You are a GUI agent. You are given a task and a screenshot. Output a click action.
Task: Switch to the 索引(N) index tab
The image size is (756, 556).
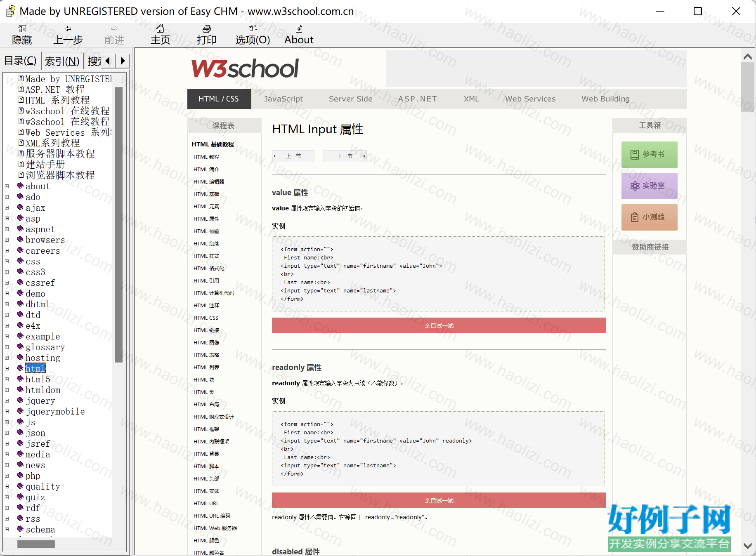62,61
